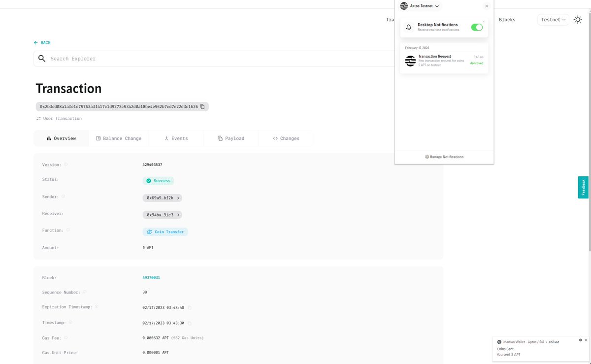Switch to the Payload tab

pyautogui.click(x=231, y=138)
